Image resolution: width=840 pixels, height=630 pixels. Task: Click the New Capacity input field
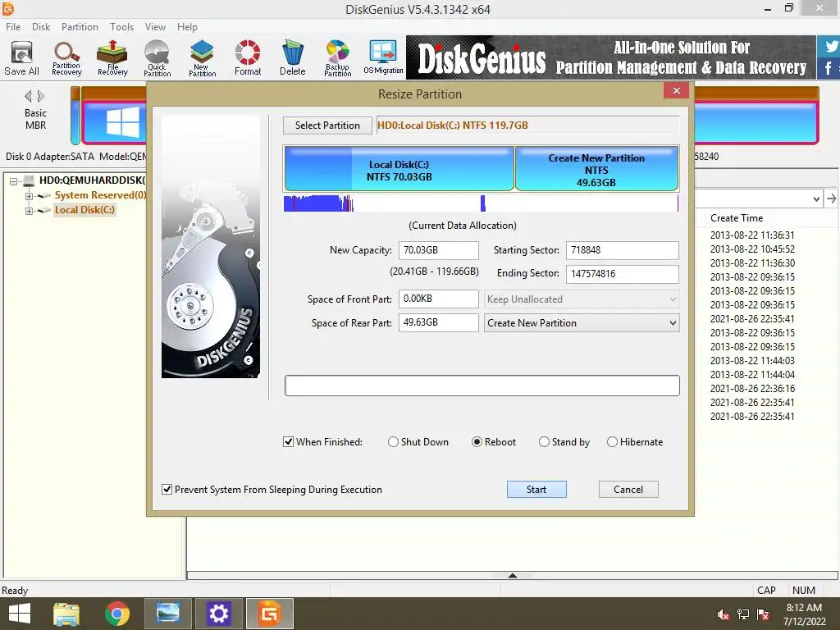(x=438, y=250)
